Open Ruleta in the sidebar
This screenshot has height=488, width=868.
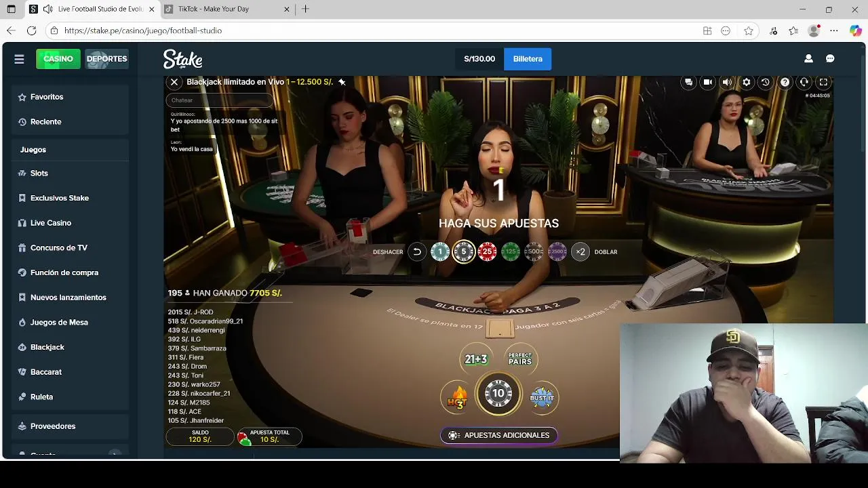tap(71, 397)
